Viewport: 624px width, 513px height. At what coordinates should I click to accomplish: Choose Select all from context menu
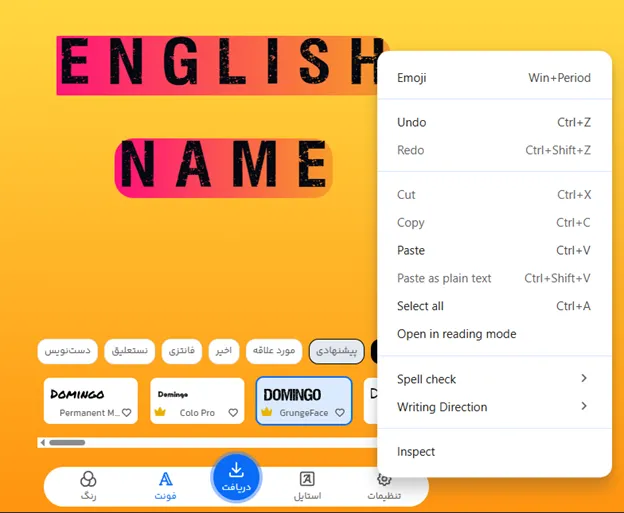pos(420,306)
